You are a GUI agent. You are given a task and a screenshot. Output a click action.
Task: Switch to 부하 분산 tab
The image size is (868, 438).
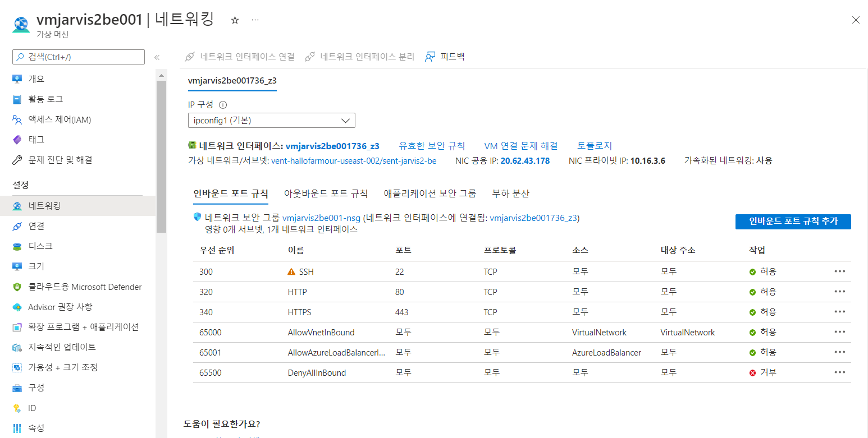tap(511, 193)
